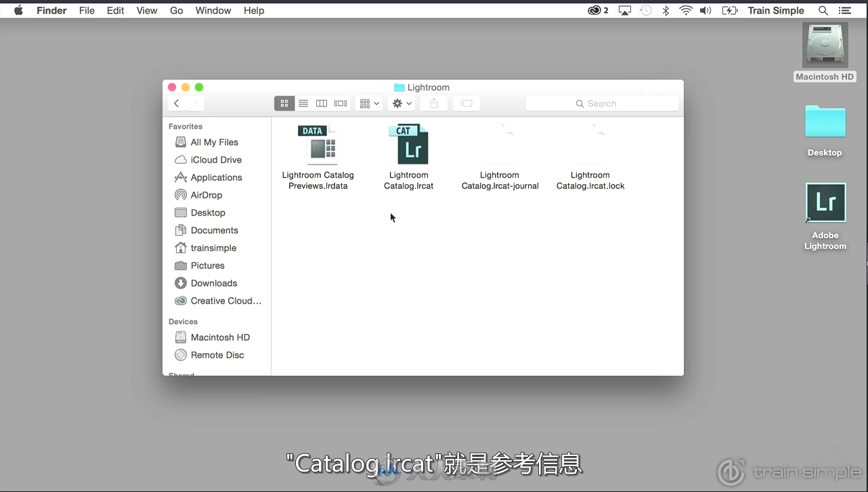The height and width of the screenshot is (492, 868).
Task: Open the Apple menu
Action: (x=18, y=10)
